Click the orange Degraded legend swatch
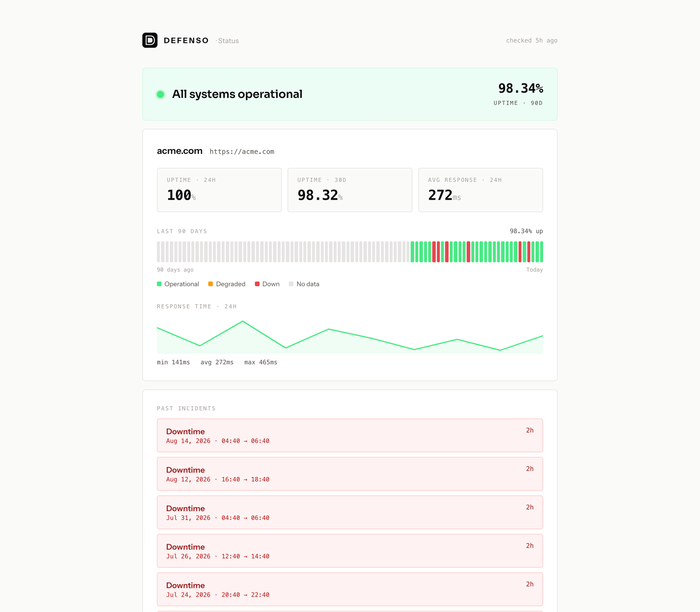Viewport: 700px width, 612px height. 210,284
